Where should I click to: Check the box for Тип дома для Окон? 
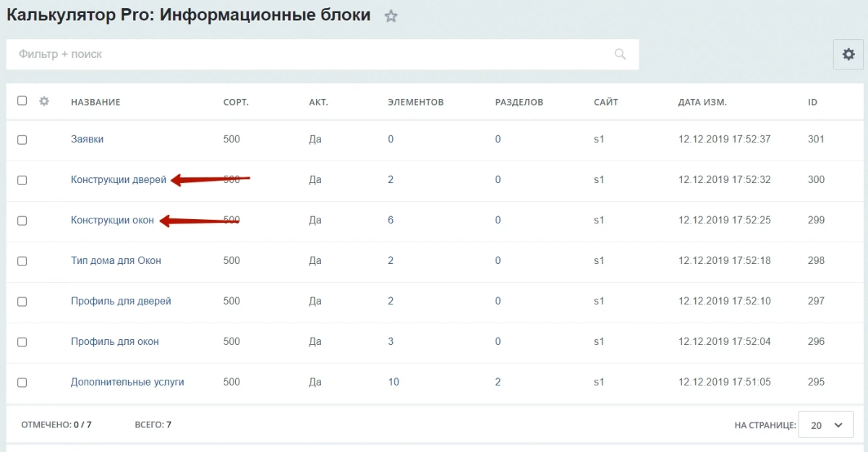pyautogui.click(x=22, y=261)
